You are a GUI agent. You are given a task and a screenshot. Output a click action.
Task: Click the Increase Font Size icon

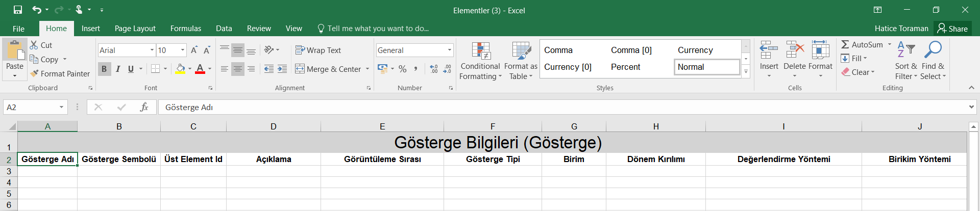(194, 50)
